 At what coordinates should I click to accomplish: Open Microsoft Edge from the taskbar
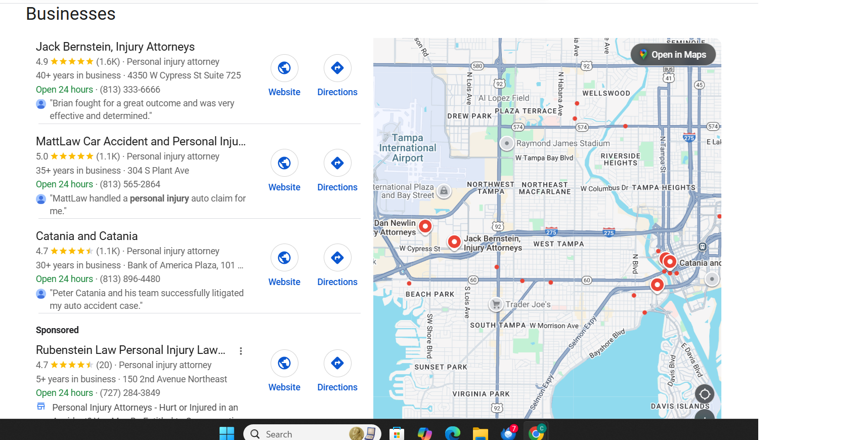pyautogui.click(x=452, y=433)
